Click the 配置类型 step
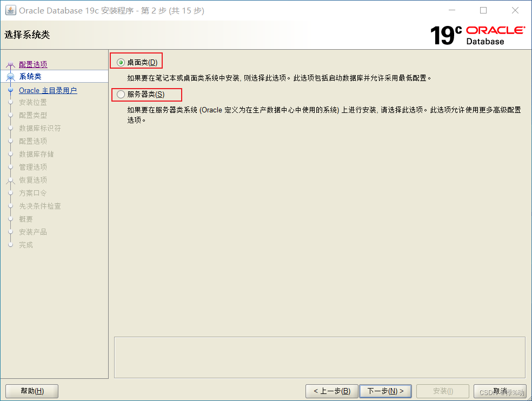This screenshot has width=532, height=401. 33,115
